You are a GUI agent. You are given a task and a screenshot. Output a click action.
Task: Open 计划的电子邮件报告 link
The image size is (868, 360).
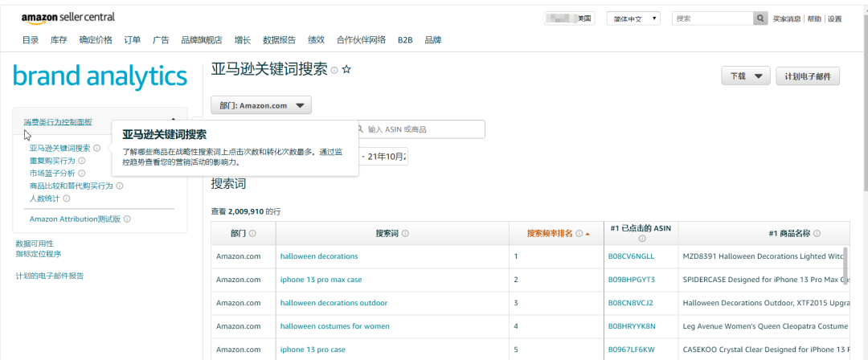click(50, 276)
